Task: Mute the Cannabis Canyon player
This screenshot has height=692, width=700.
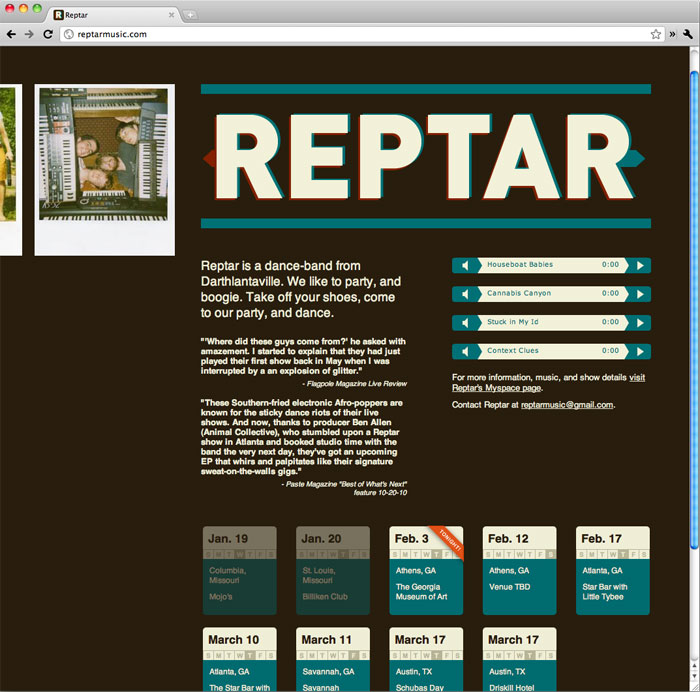Action: tap(465, 294)
